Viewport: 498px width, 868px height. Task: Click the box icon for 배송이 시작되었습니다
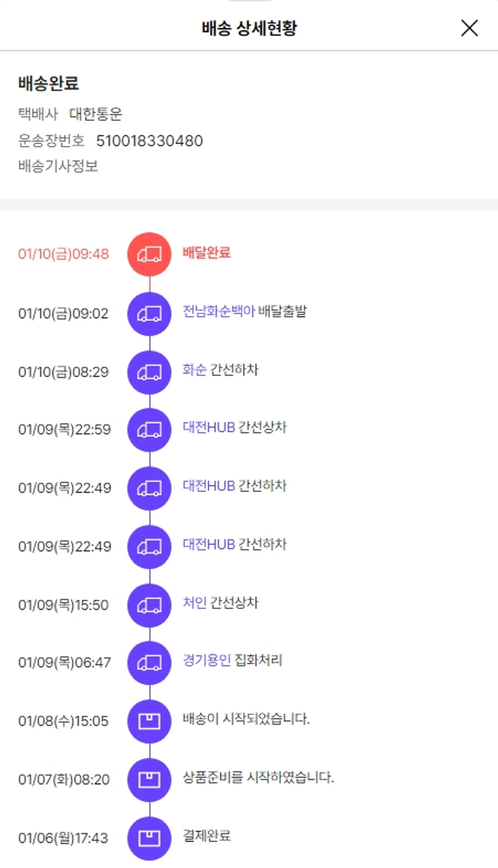coord(149,721)
